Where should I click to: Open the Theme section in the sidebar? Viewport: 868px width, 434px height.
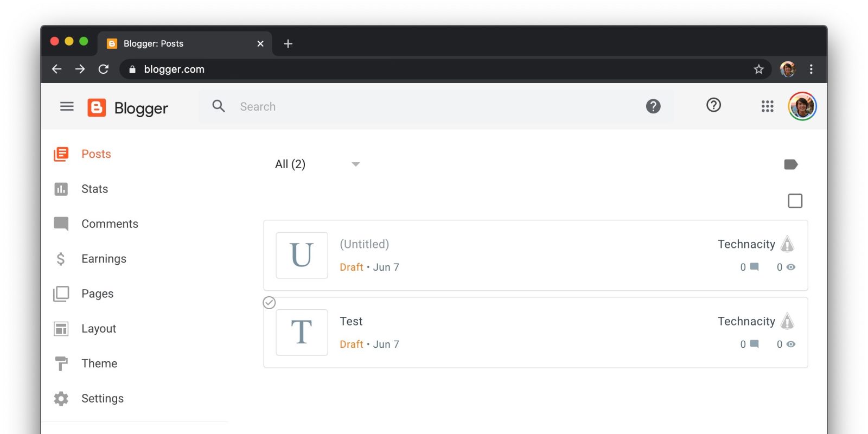pos(99,363)
